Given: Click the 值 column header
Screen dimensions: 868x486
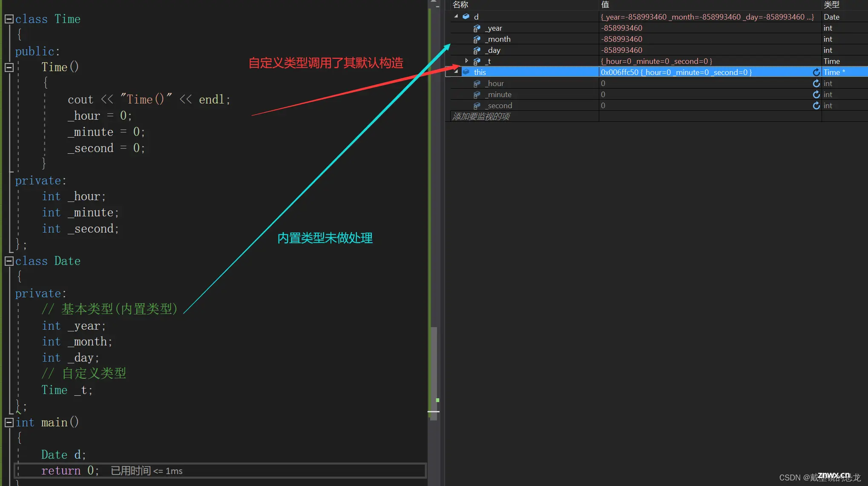Looking at the screenshot, I should pyautogui.click(x=710, y=5).
